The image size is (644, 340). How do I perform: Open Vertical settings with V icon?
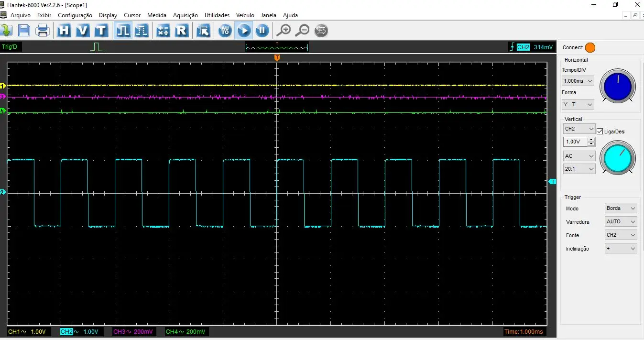[x=82, y=31]
